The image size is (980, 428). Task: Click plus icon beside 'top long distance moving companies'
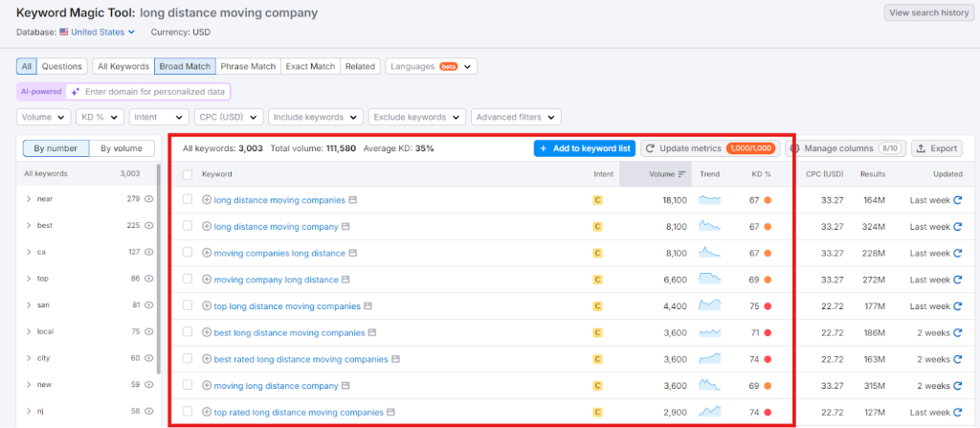pyautogui.click(x=207, y=306)
